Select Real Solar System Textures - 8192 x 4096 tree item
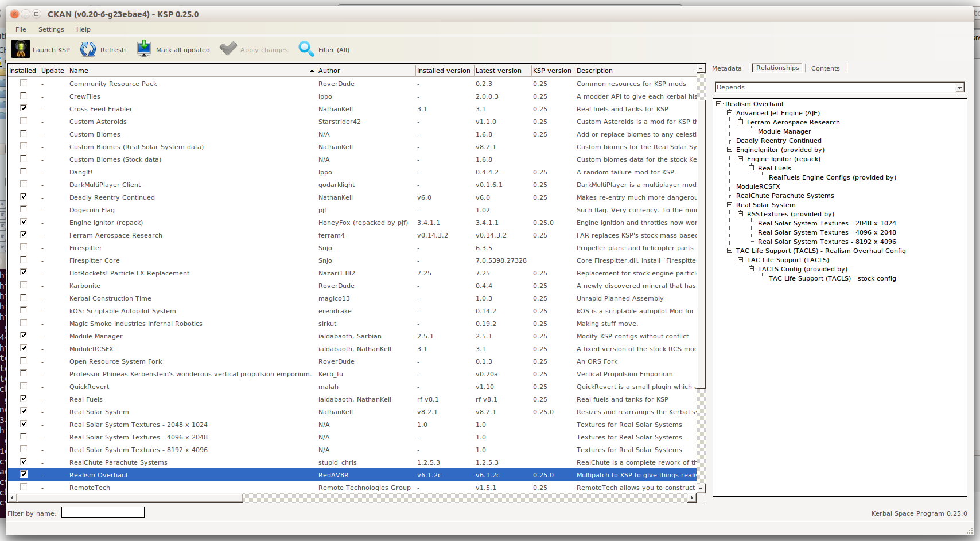Screen dimensions: 980x541 coord(827,242)
